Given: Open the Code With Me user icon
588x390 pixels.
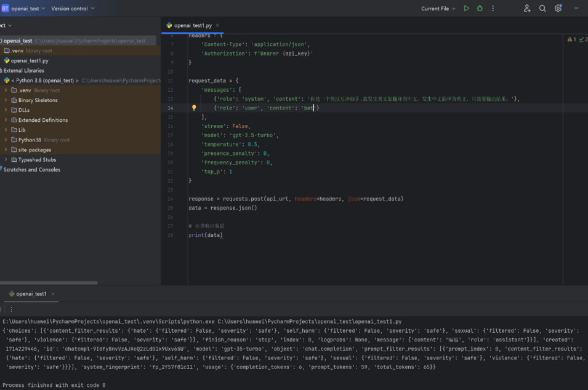Looking at the screenshot, I should [527, 8].
